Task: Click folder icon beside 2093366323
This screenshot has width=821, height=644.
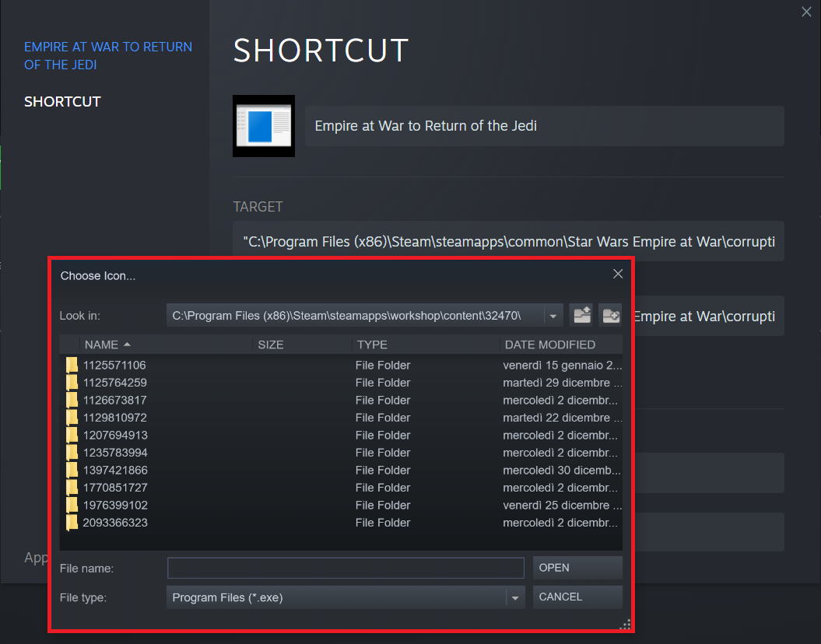Action: click(x=72, y=523)
